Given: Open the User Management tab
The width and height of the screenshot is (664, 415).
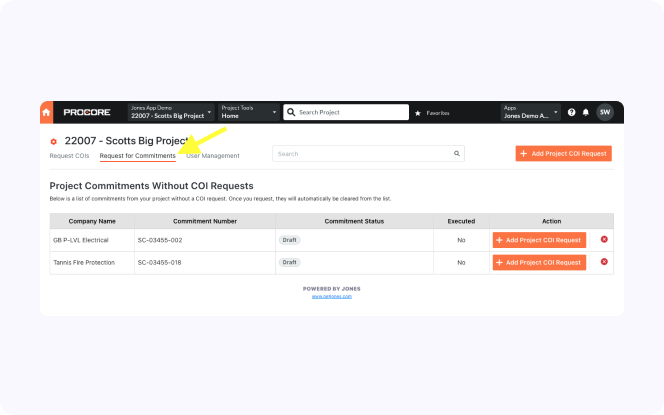Looking at the screenshot, I should [213, 156].
